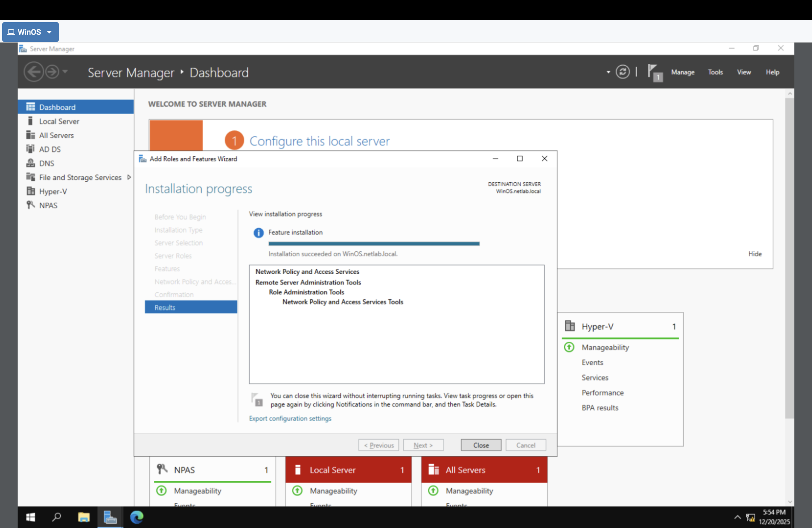Screen dimensions: 812x528
Task: Click the Manageability status icon under Hyper-V
Action: [569, 347]
